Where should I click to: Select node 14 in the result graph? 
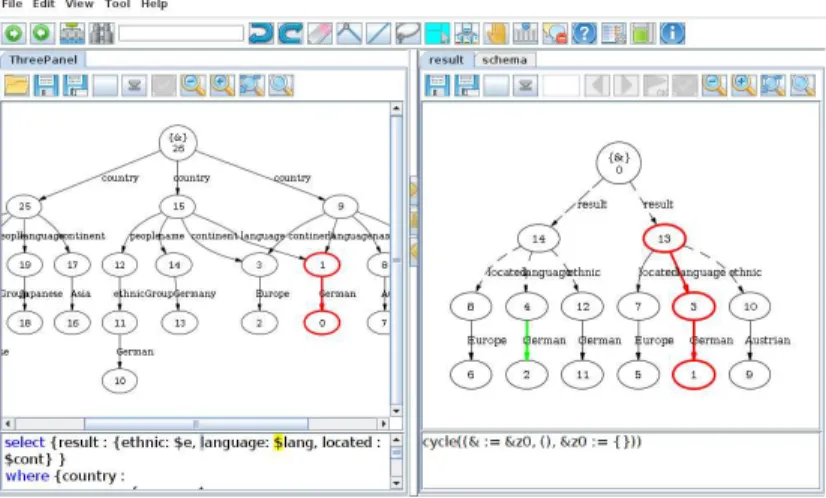[x=538, y=239]
